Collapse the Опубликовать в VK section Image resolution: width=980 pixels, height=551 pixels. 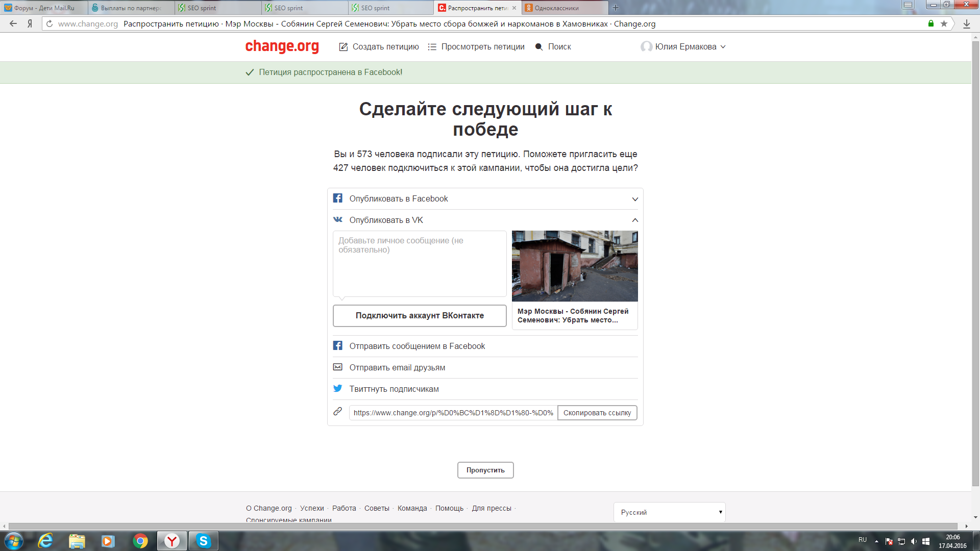coord(634,220)
